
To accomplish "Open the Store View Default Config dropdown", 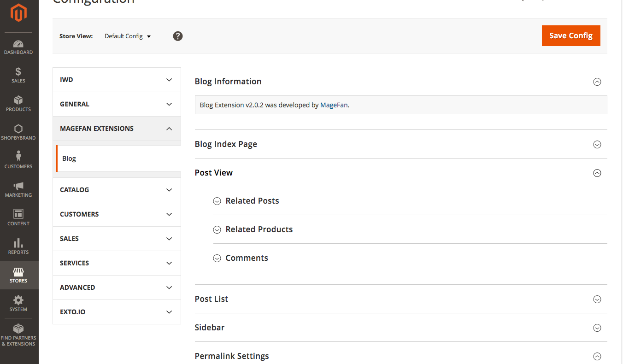I will [x=128, y=36].
